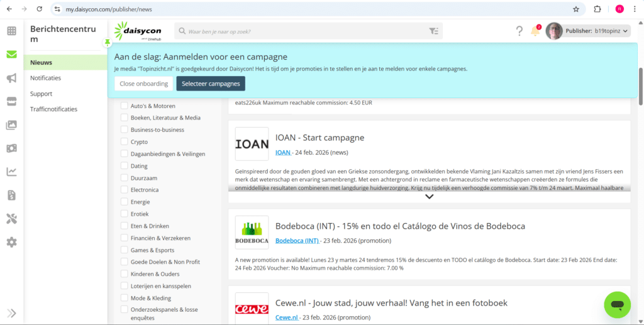Check Boeken, Literatuur & Media category

click(124, 118)
